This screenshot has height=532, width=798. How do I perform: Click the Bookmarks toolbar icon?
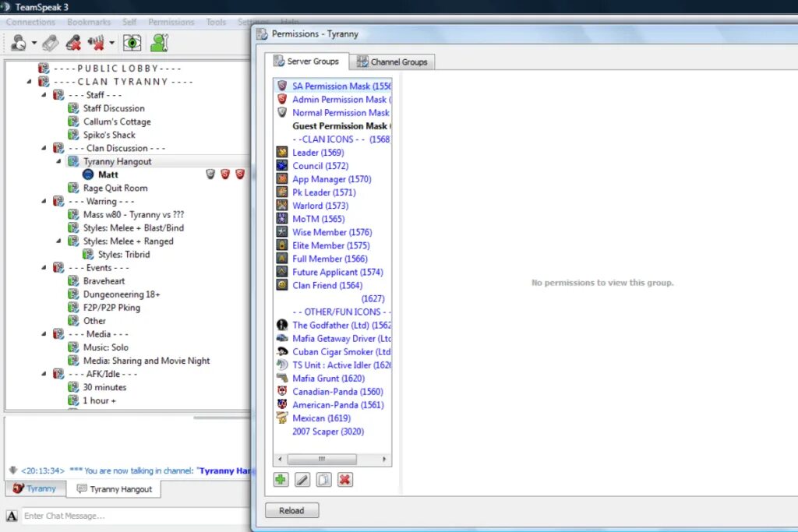click(x=51, y=44)
